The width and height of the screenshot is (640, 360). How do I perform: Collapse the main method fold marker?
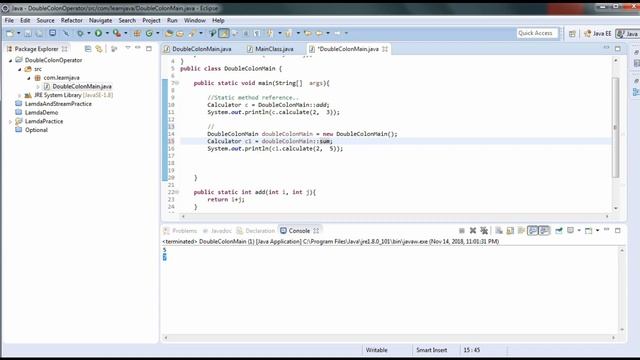[x=177, y=83]
